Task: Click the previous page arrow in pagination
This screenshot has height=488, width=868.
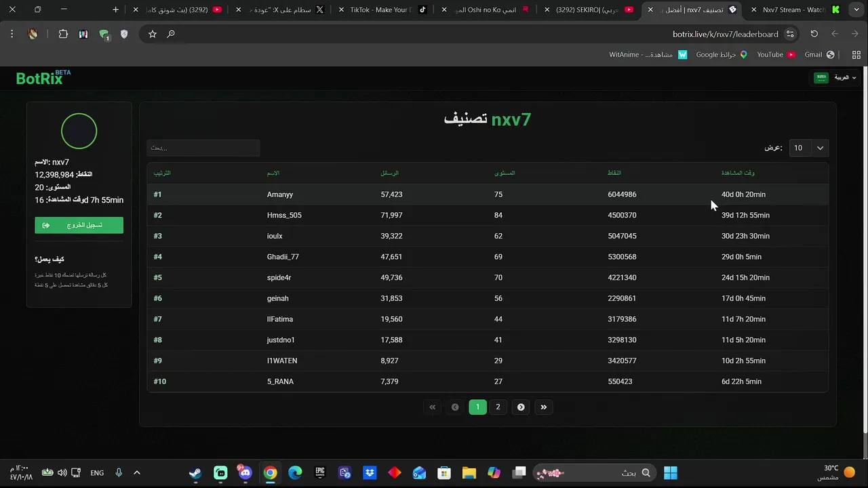Action: pos(455,407)
